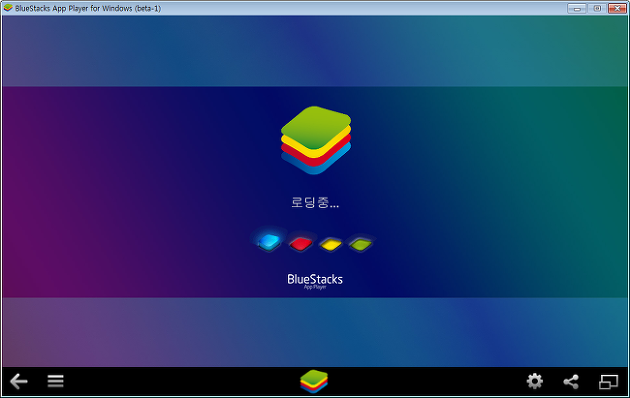Click the BlueStacks home logo in bottom bar

[x=314, y=382]
